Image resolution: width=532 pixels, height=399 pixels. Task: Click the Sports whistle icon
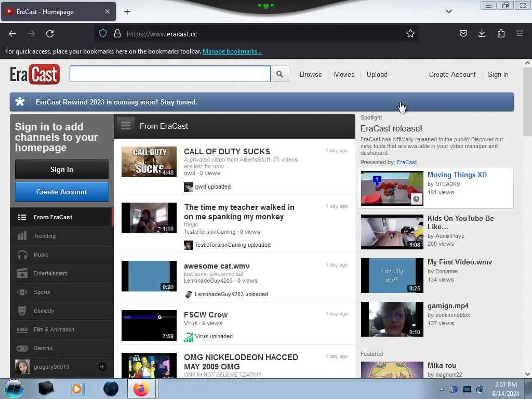coord(22,292)
